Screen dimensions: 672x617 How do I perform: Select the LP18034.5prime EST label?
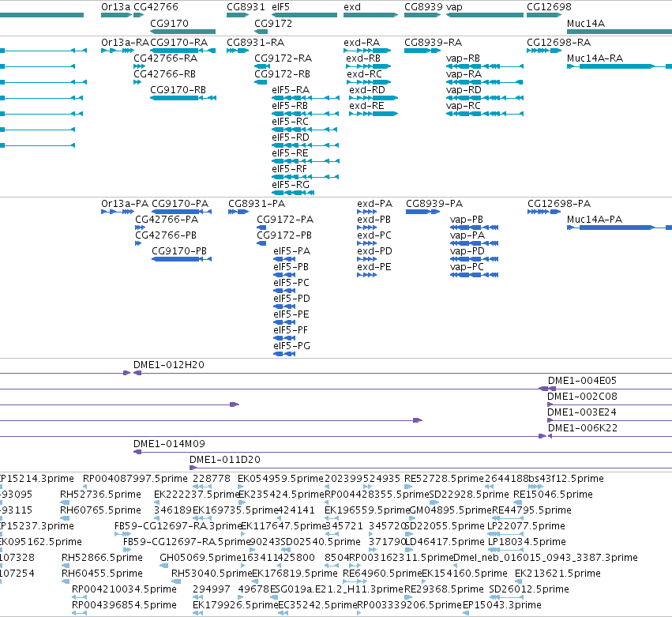click(x=527, y=541)
